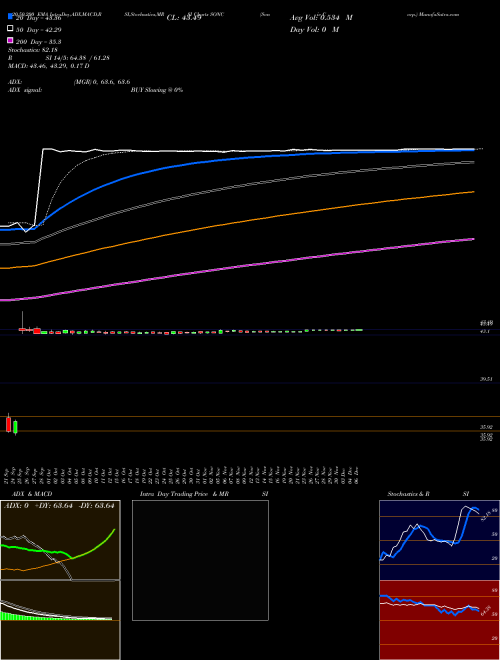Viewport: 500px width, 660px height.
Task: Open the ADX line chart panel
Action: point(60,540)
